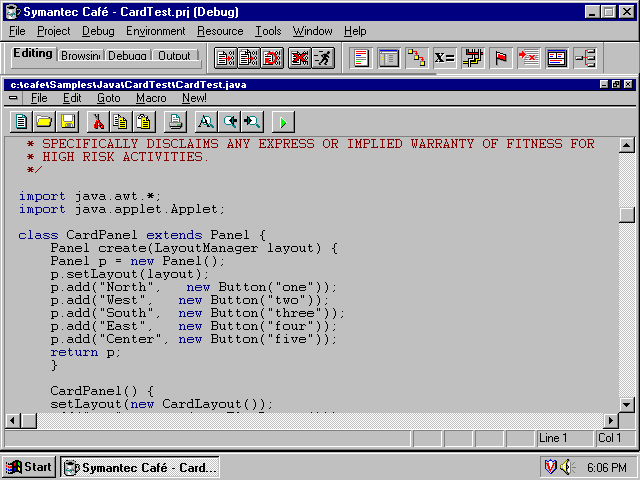Switch to the Debugging workspace tab

(x=127, y=56)
